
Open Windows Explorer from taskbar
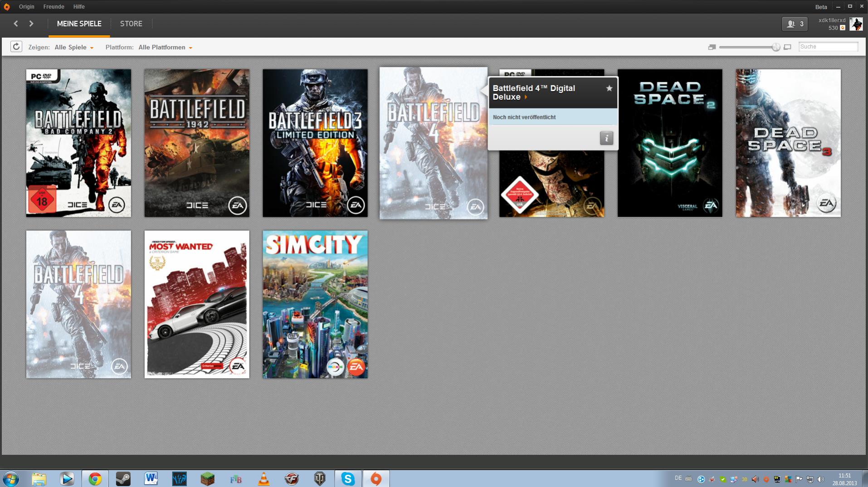click(39, 479)
